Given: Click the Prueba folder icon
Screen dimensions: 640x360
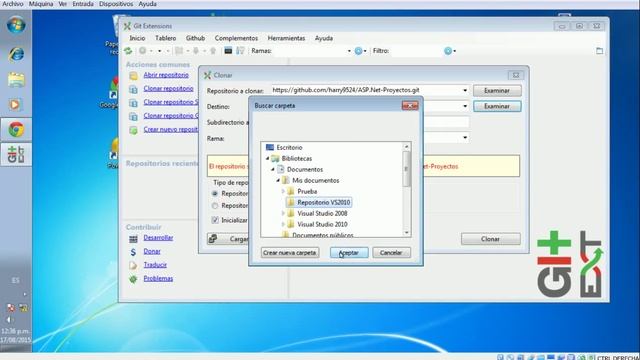Looking at the screenshot, I should [291, 191].
